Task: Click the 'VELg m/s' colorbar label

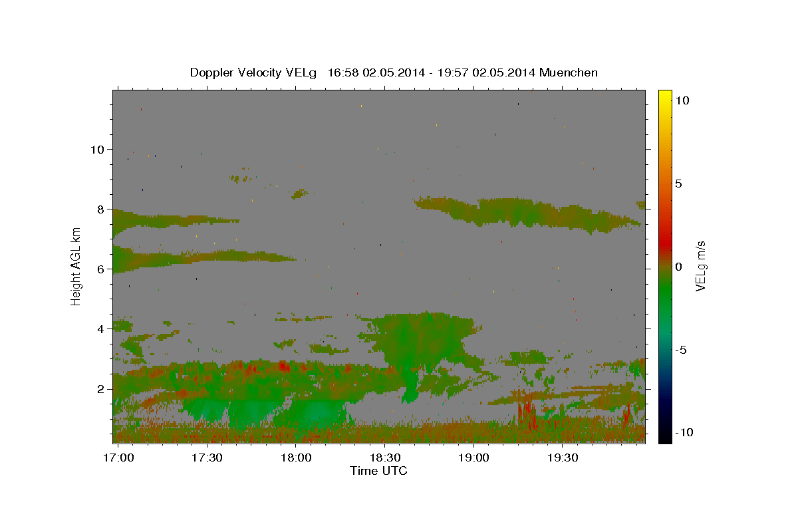Action: click(700, 266)
